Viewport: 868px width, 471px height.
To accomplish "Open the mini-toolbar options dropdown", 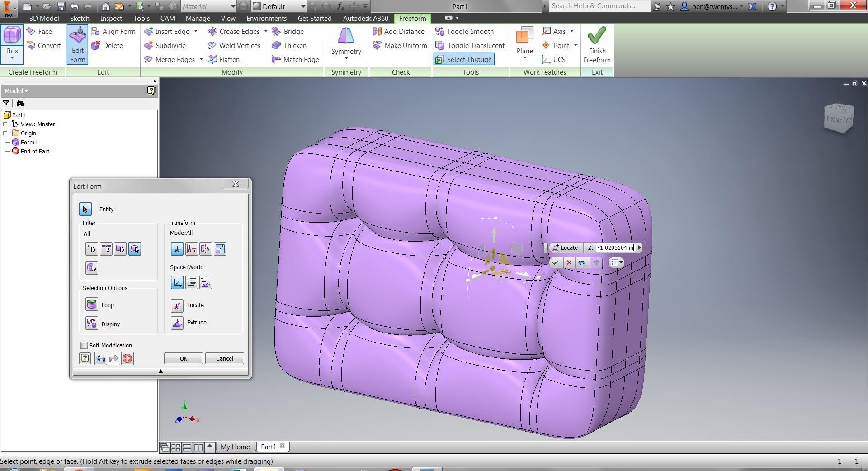I will click(x=616, y=262).
